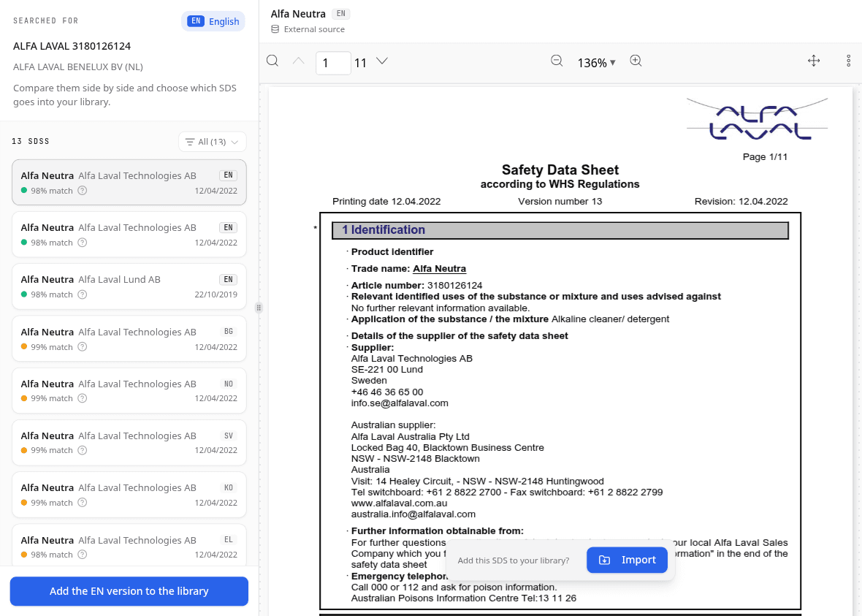This screenshot has height=616, width=862.
Task: Select the Alfa Laval Lund AB SDS card
Action: pyautogui.click(x=129, y=286)
